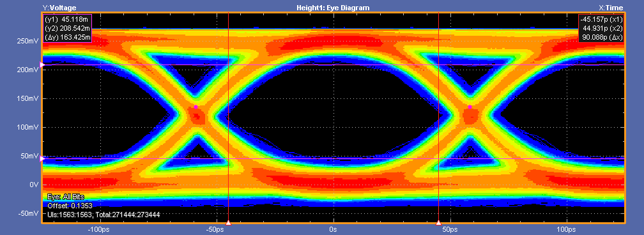Screen dimensions: 644x235
Task: Click the 100mV axis tick label
Action: coord(28,127)
